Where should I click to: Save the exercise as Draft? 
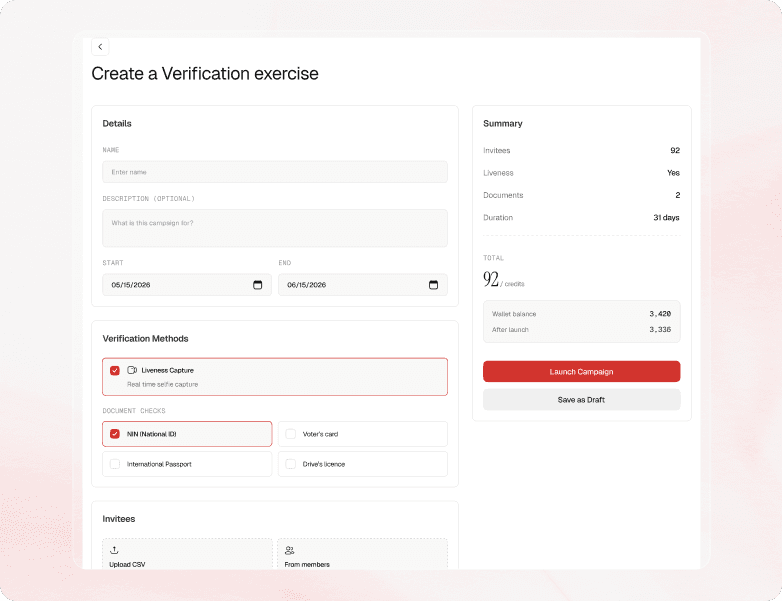coord(582,400)
